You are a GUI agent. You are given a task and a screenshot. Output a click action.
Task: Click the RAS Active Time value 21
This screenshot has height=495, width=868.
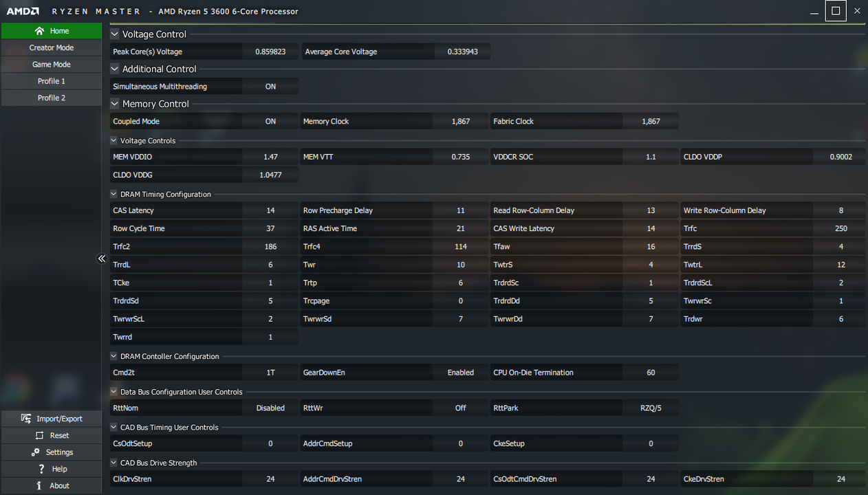[461, 228]
